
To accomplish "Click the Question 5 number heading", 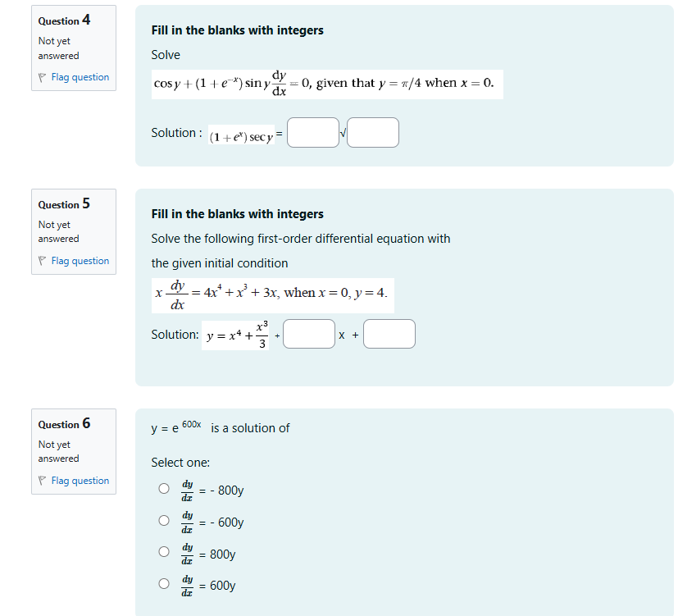I will click(x=63, y=203).
